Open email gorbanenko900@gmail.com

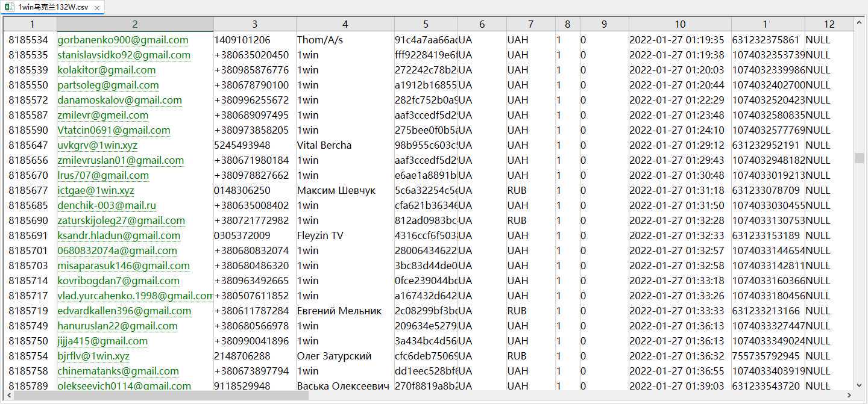[123, 40]
